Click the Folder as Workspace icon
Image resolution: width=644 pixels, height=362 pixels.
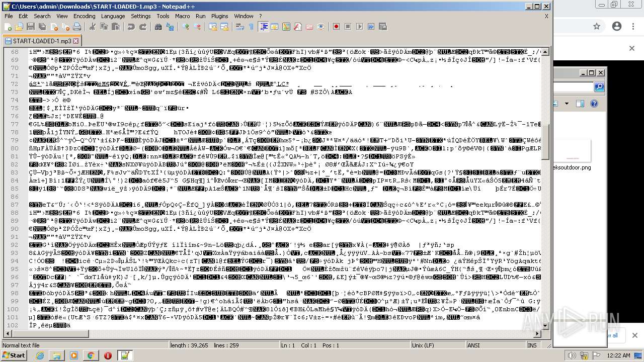click(309, 27)
